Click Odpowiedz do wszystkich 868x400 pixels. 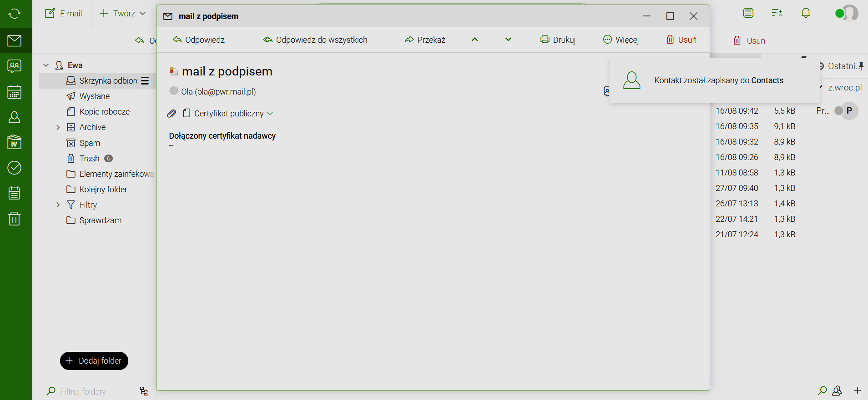[315, 40]
